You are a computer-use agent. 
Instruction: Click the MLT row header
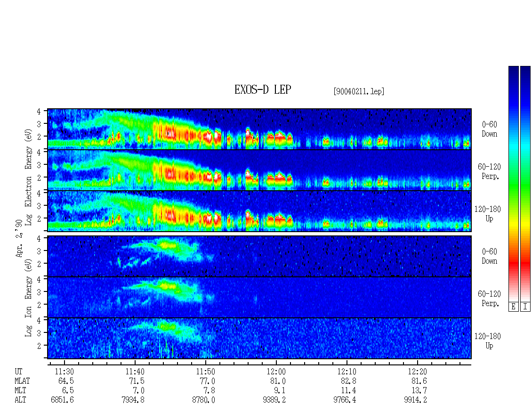point(20,391)
